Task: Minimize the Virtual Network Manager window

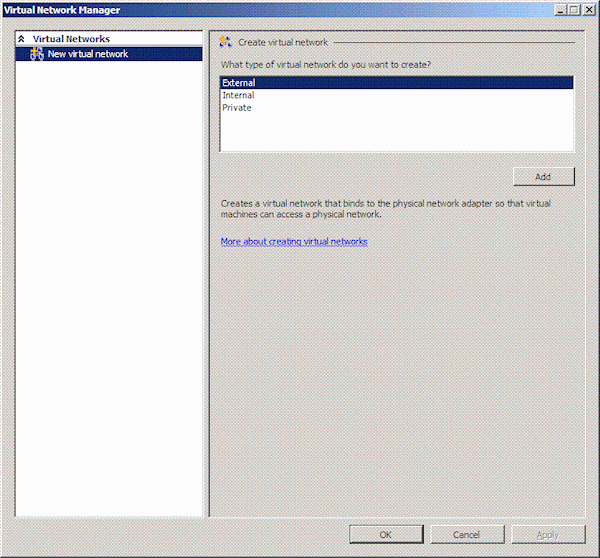Action: (560, 10)
